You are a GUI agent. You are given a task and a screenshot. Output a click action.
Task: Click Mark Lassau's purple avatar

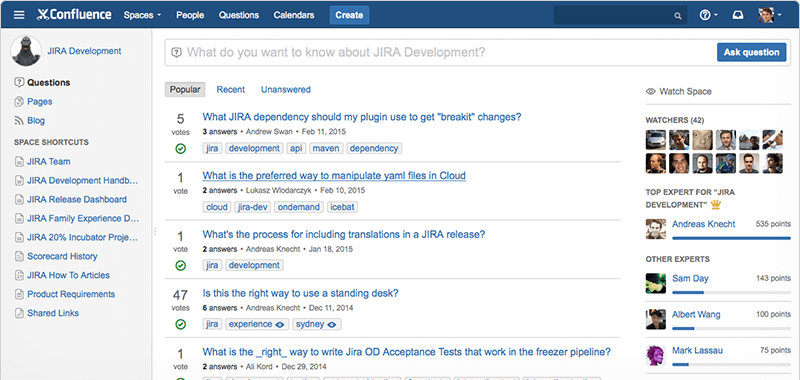(656, 355)
